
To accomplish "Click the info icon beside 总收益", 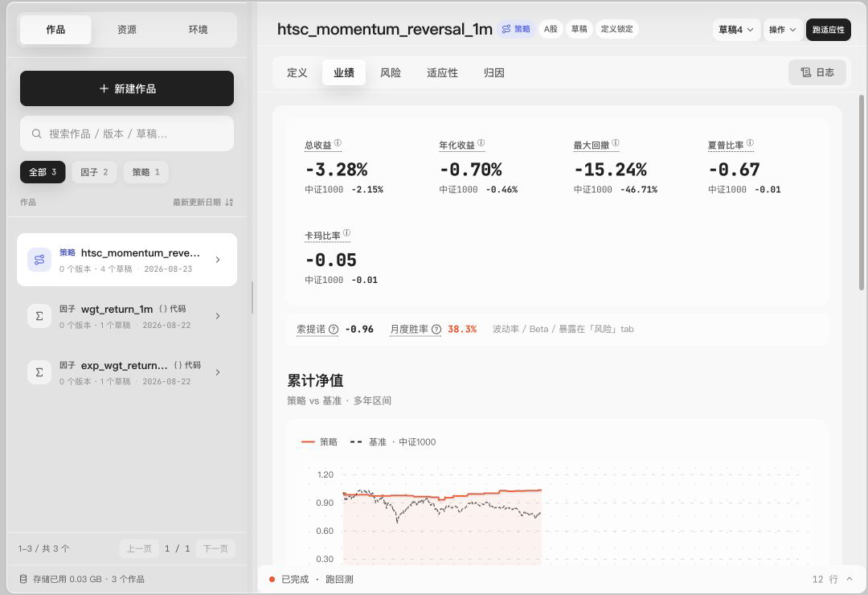I will point(338,143).
